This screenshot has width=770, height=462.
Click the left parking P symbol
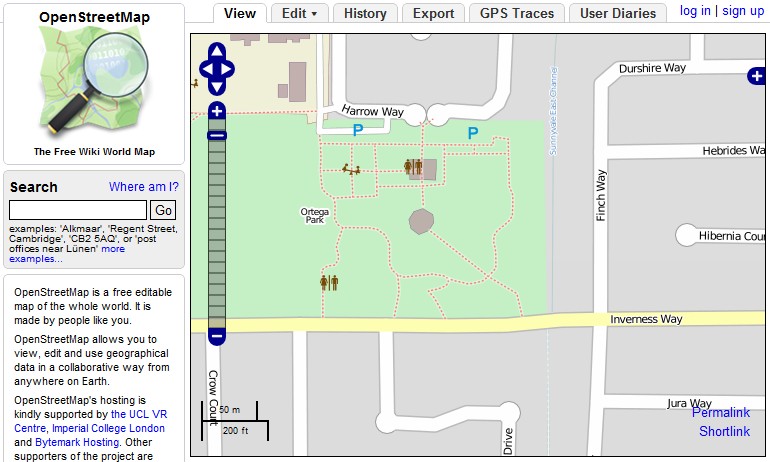pos(358,130)
